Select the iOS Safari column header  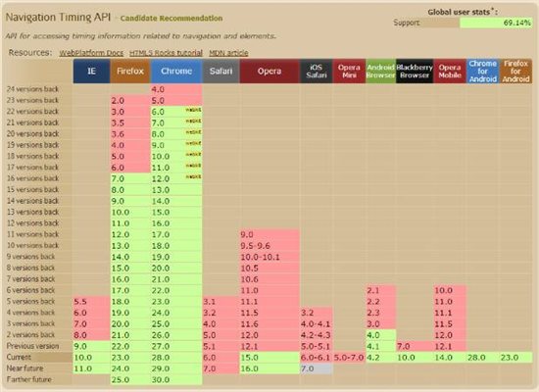[x=317, y=72]
